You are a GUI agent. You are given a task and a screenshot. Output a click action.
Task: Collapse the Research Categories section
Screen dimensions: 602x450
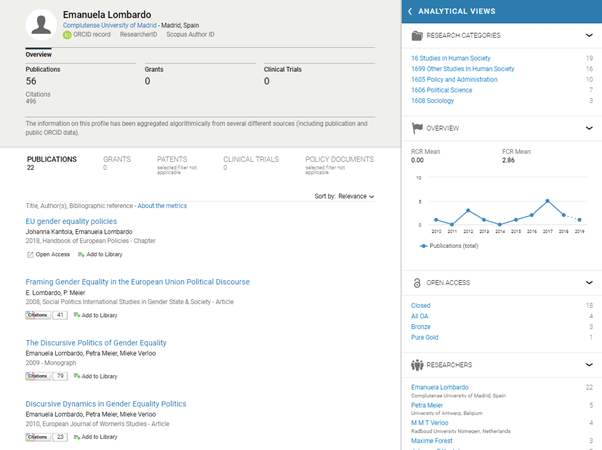589,36
